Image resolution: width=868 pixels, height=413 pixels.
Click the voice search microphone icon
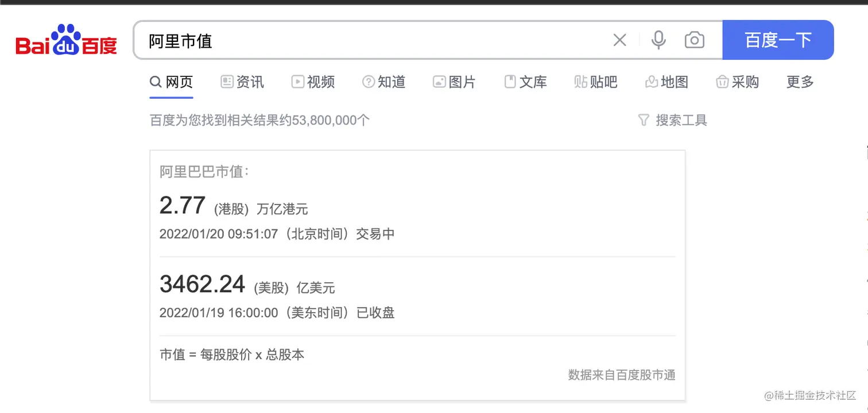658,40
